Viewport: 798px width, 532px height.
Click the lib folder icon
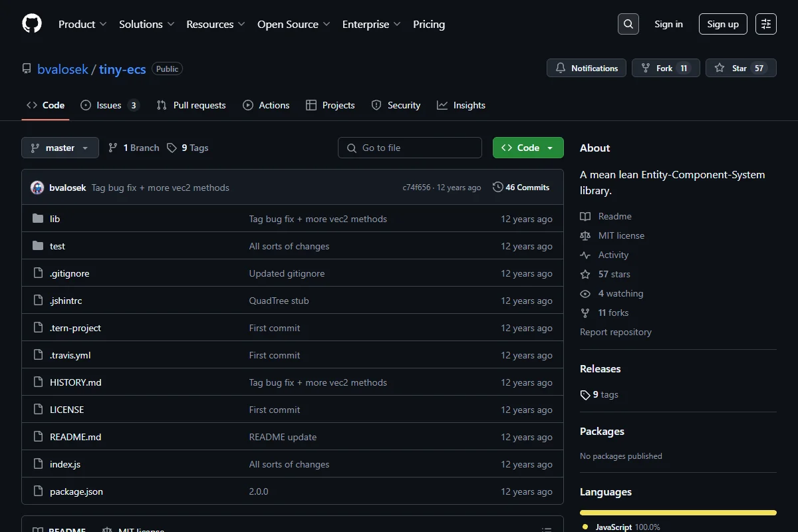click(38, 219)
